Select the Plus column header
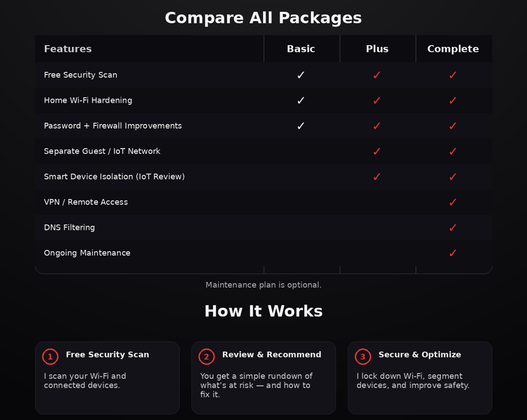 [377, 49]
